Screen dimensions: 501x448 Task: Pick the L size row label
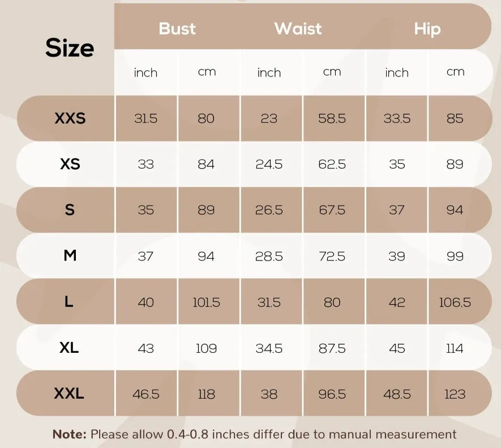click(68, 301)
